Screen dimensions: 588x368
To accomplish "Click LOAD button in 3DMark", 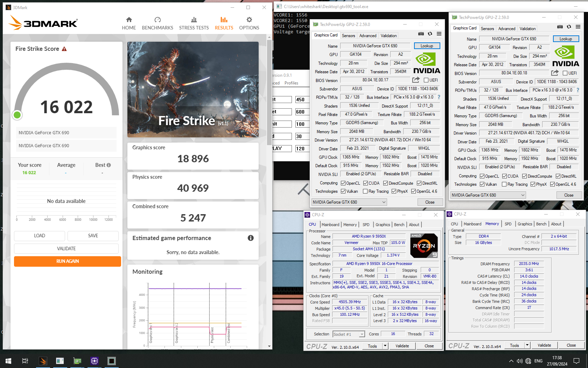I will point(40,236).
